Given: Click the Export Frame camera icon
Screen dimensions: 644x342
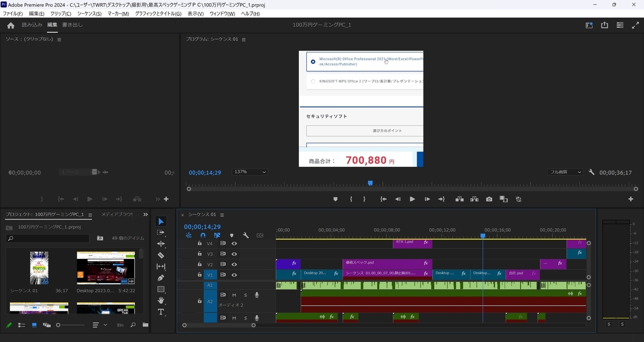Looking at the screenshot, I should point(489,199).
